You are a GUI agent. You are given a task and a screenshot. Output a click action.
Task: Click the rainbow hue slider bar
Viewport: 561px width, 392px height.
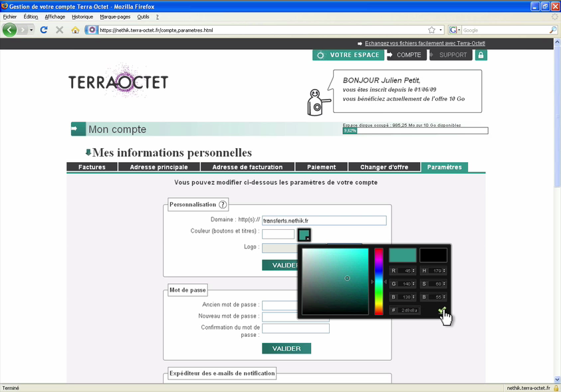(x=378, y=282)
